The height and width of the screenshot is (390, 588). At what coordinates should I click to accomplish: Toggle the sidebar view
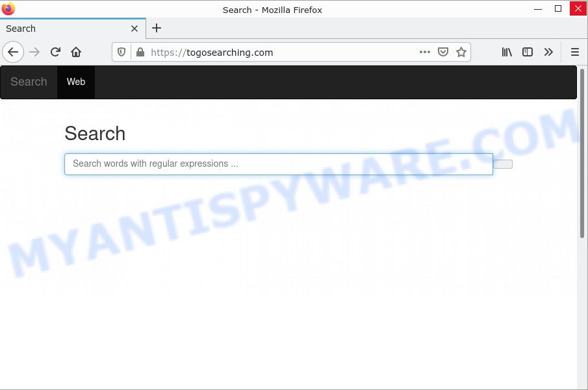pos(527,52)
